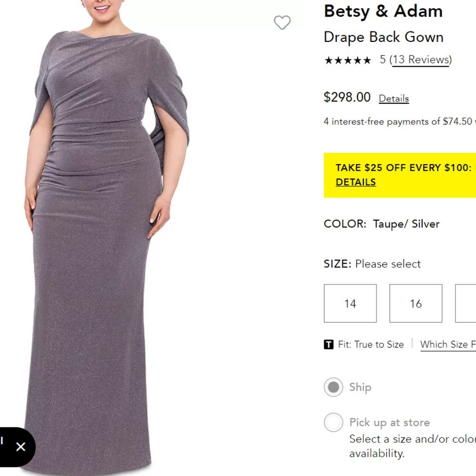476x476 pixels.
Task: Click Details next to the $298.00 price
Action: click(x=394, y=99)
